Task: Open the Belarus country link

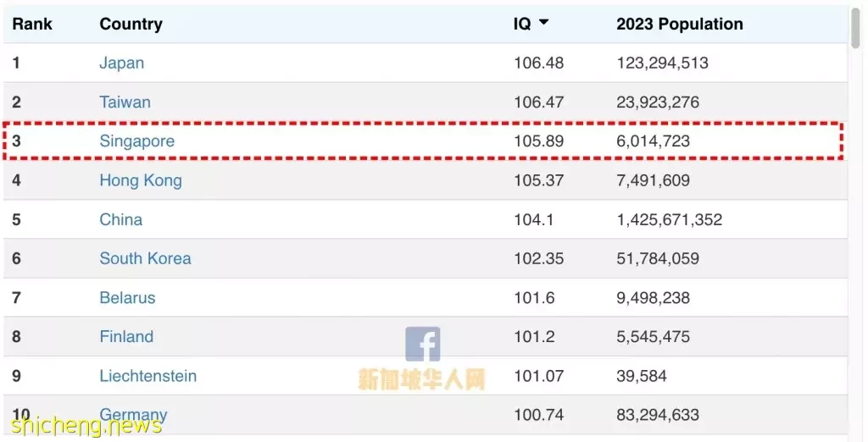Action: tap(127, 297)
